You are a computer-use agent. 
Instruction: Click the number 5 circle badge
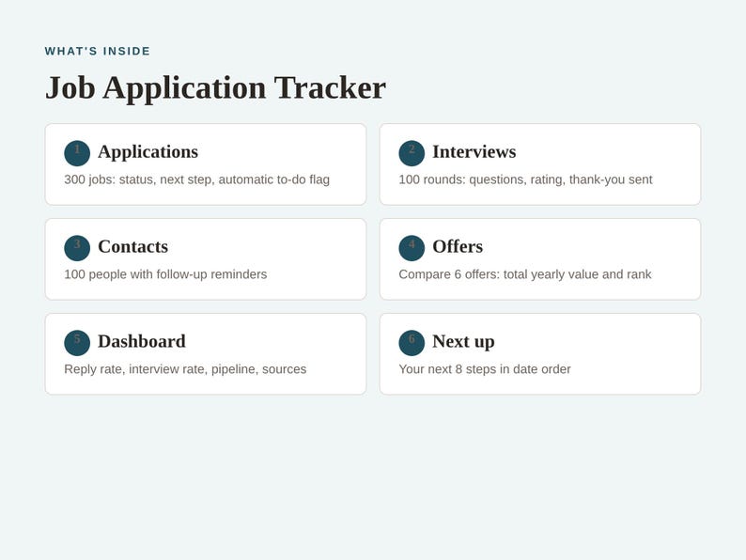pos(77,343)
